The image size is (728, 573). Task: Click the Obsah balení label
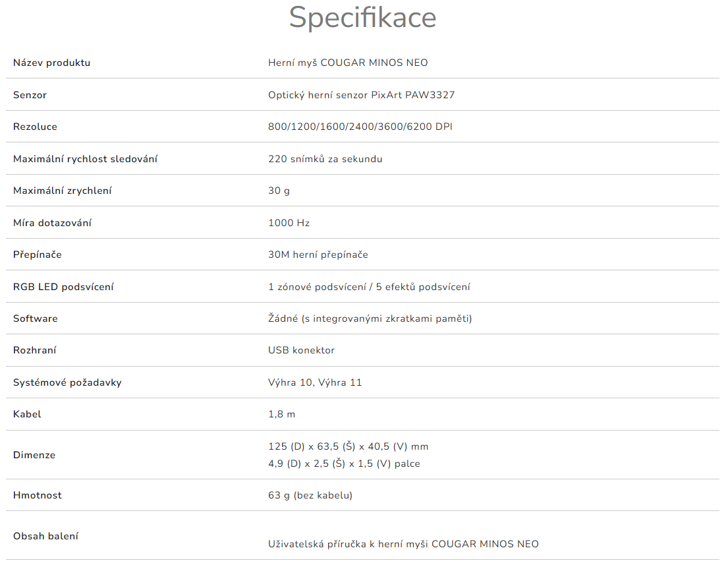coord(45,536)
